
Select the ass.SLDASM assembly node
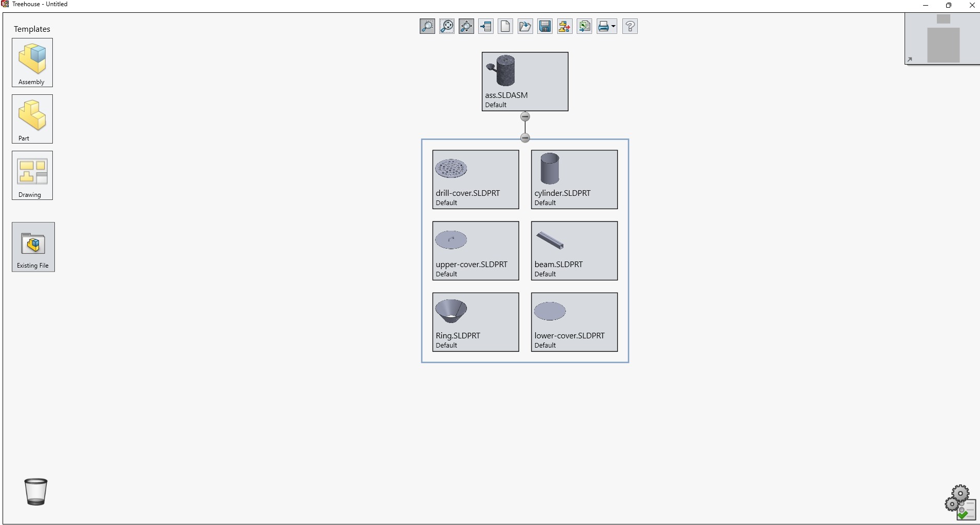tap(525, 82)
